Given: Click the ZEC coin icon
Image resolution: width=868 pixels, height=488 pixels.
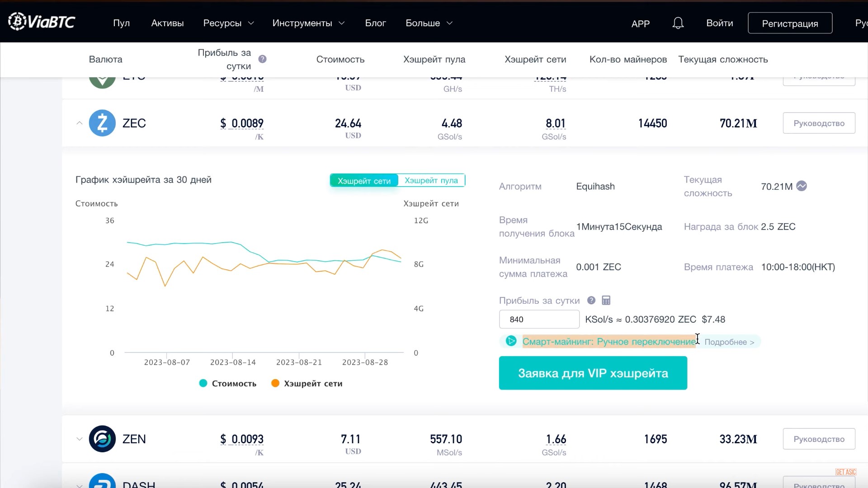Looking at the screenshot, I should coord(102,123).
